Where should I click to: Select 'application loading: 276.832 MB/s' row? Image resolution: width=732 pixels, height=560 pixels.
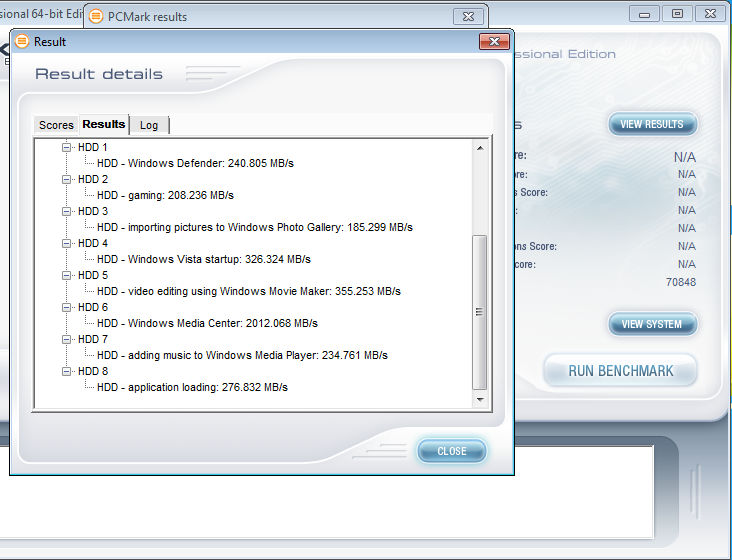pos(192,387)
